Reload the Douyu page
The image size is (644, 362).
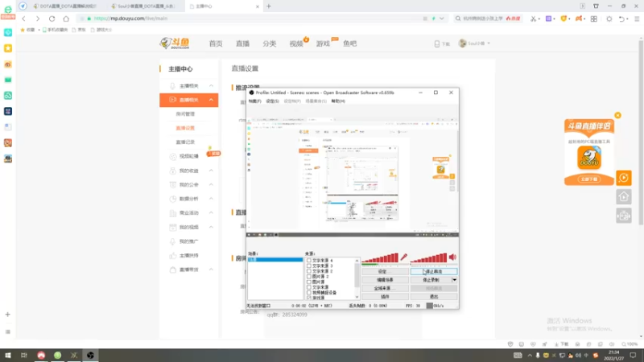[x=52, y=19]
